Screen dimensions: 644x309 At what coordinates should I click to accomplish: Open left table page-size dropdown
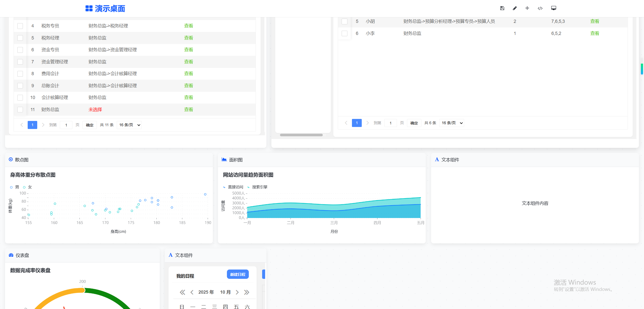tap(129, 125)
